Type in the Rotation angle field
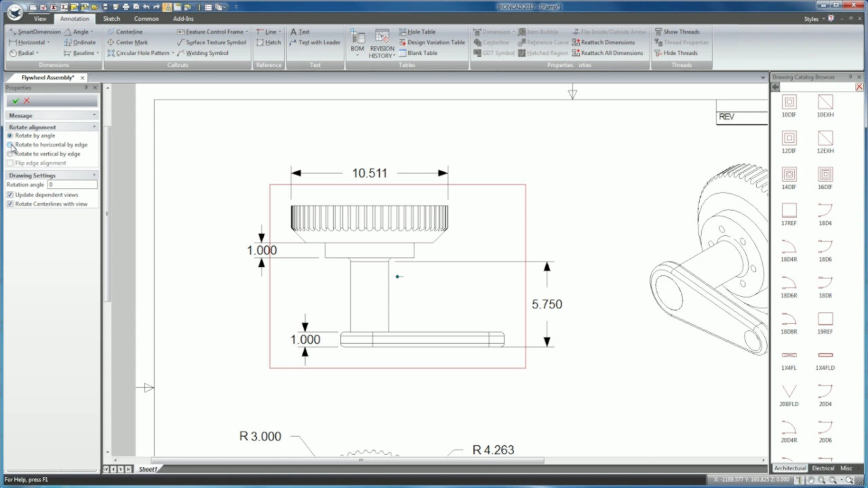 click(71, 184)
